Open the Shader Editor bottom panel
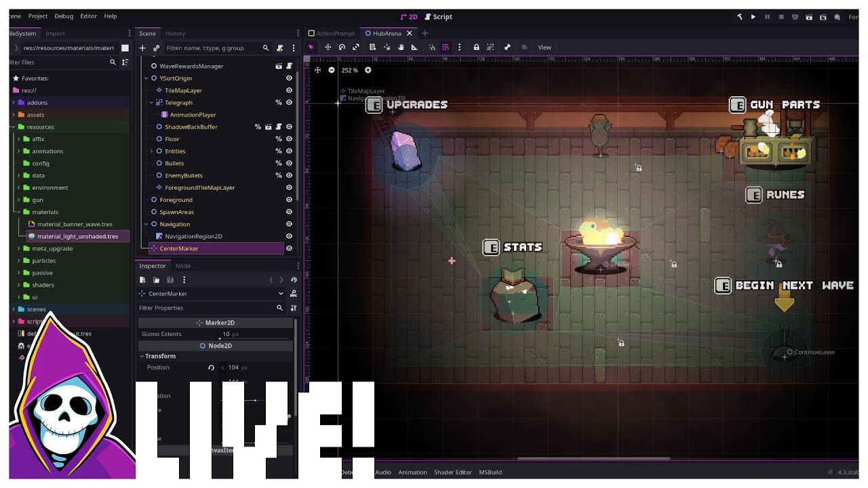 pyautogui.click(x=453, y=472)
